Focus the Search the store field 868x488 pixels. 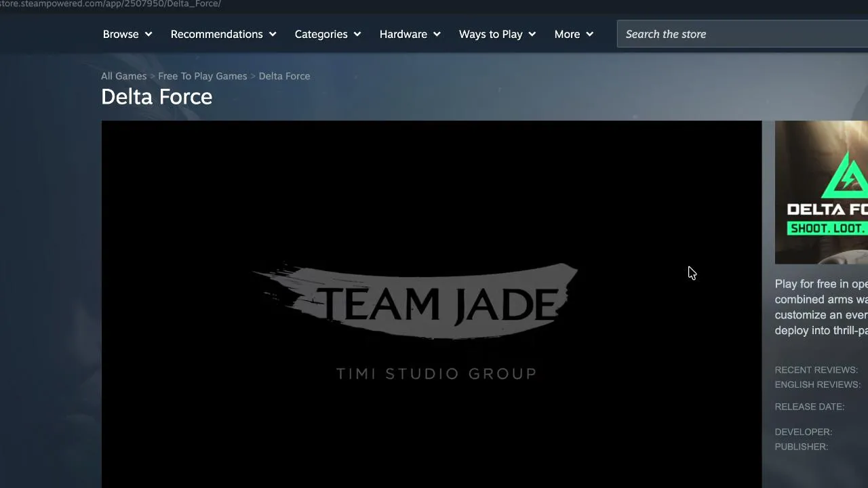click(743, 34)
